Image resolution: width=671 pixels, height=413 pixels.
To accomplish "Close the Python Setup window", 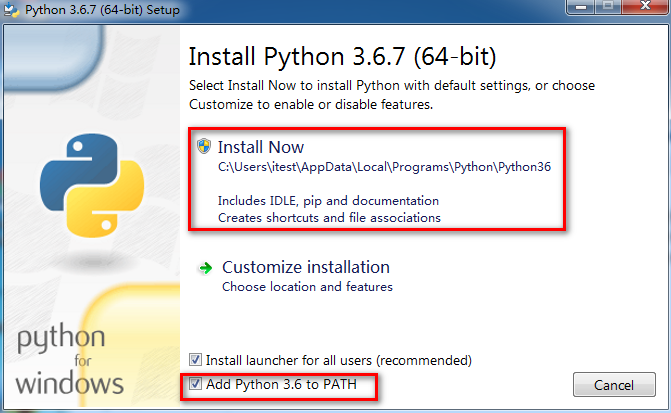I will [645, 6].
